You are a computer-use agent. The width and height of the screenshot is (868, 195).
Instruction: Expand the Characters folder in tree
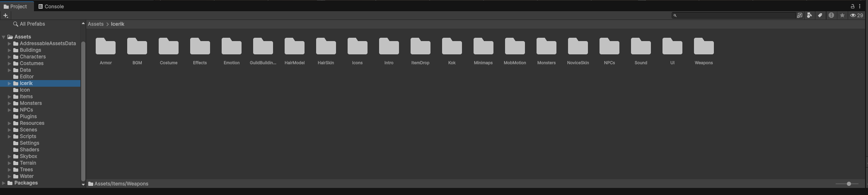pos(10,57)
